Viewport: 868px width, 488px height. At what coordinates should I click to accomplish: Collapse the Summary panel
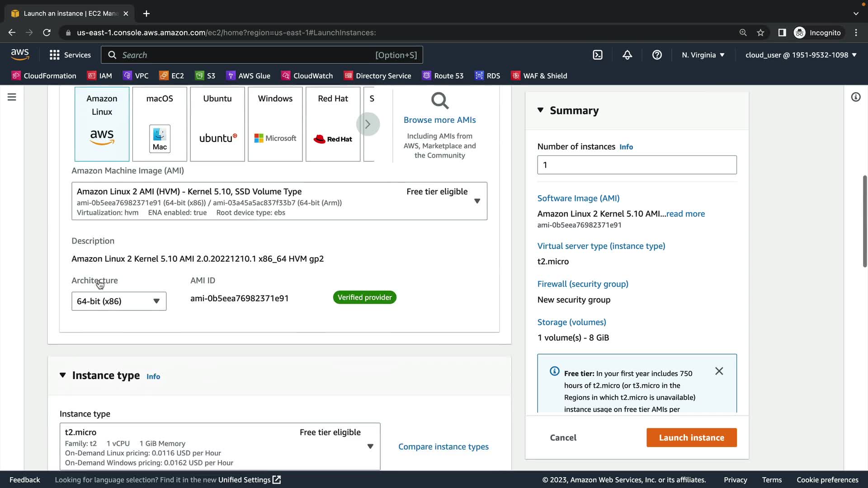(541, 110)
